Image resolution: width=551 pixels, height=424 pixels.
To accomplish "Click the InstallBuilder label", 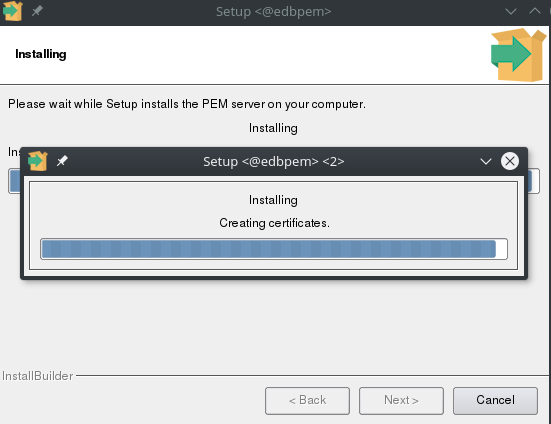I will click(38, 376).
